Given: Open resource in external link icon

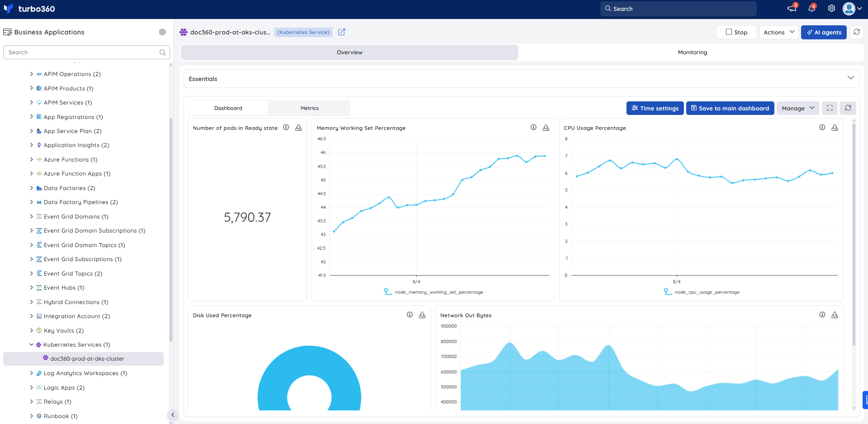Looking at the screenshot, I should coord(342,32).
